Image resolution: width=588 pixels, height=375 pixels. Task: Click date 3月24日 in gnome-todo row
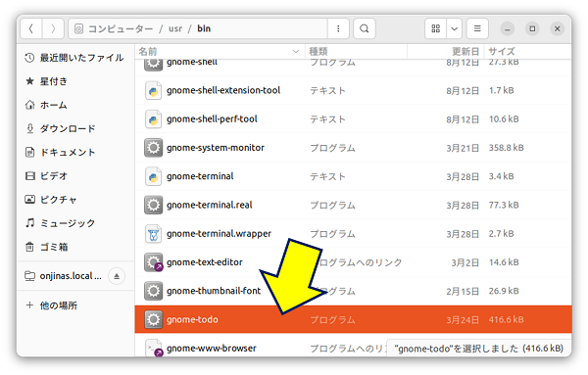pos(463,320)
